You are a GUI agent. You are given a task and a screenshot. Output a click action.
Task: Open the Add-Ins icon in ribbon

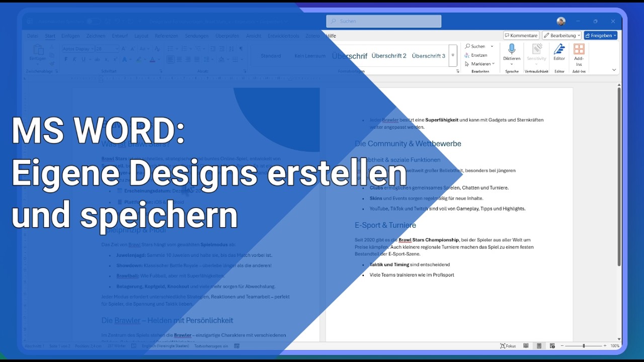579,49
